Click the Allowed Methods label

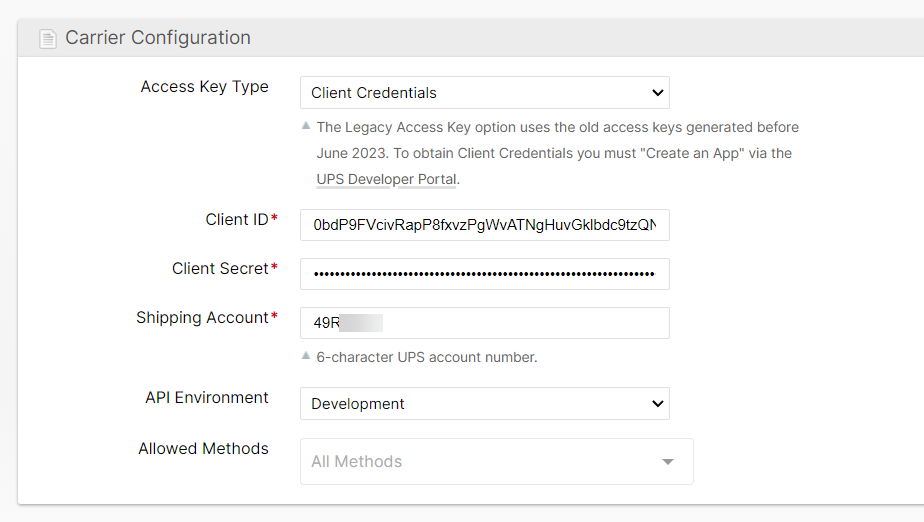tap(203, 449)
